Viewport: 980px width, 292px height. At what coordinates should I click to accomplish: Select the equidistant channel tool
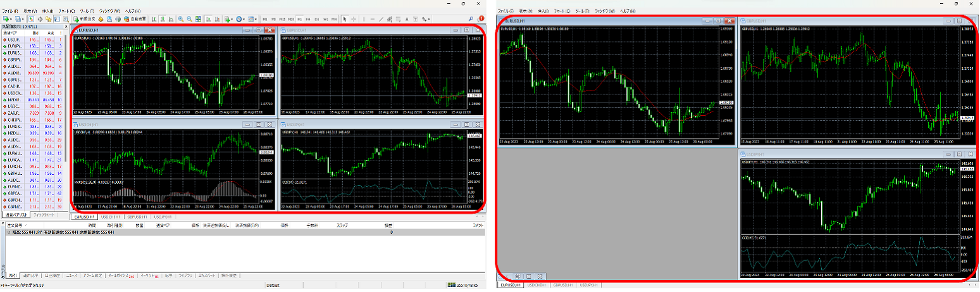(389, 19)
